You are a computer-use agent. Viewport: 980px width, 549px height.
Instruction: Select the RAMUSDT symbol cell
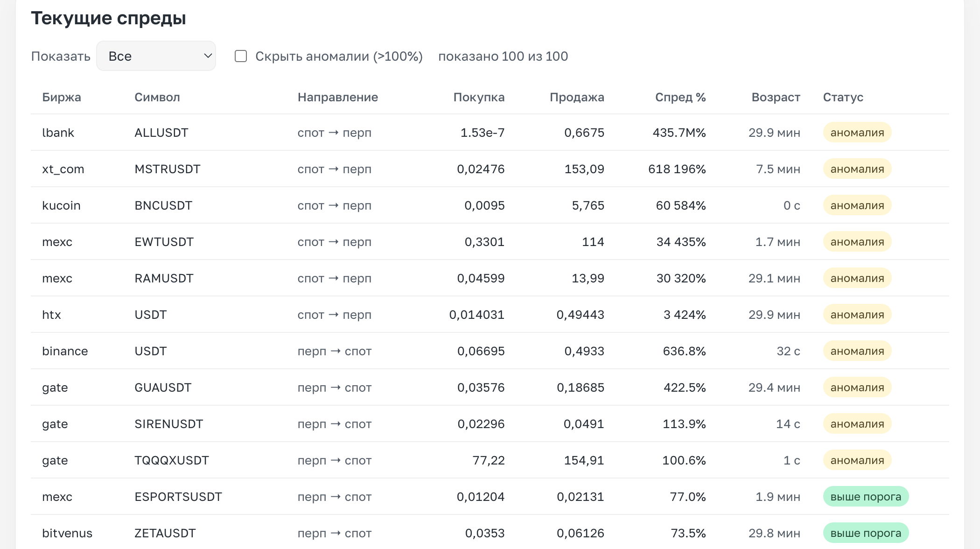[x=164, y=278]
